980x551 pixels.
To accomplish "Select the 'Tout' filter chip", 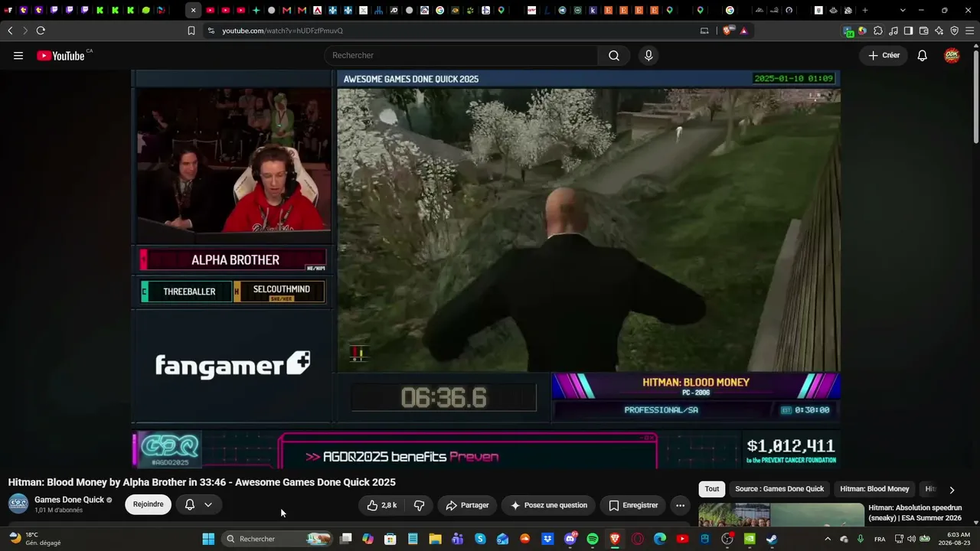I will (712, 489).
